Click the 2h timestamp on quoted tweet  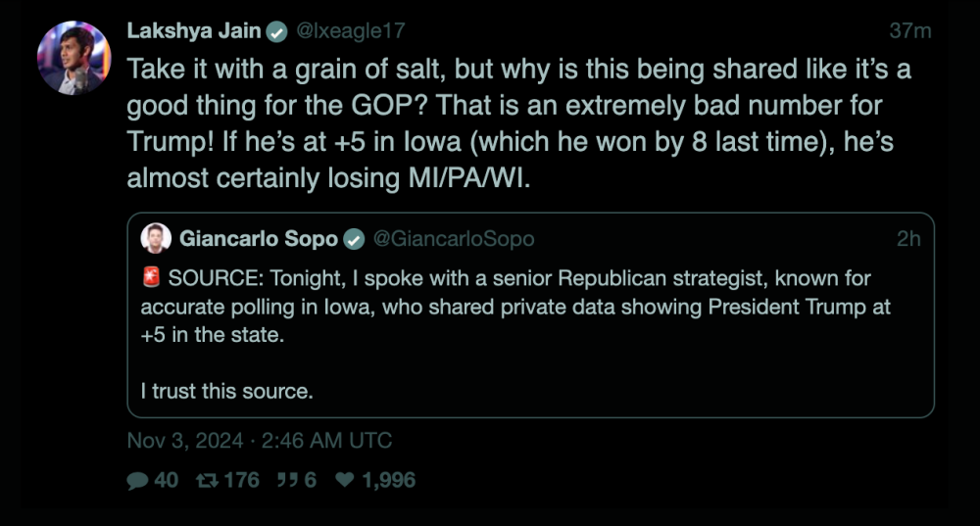point(908,239)
